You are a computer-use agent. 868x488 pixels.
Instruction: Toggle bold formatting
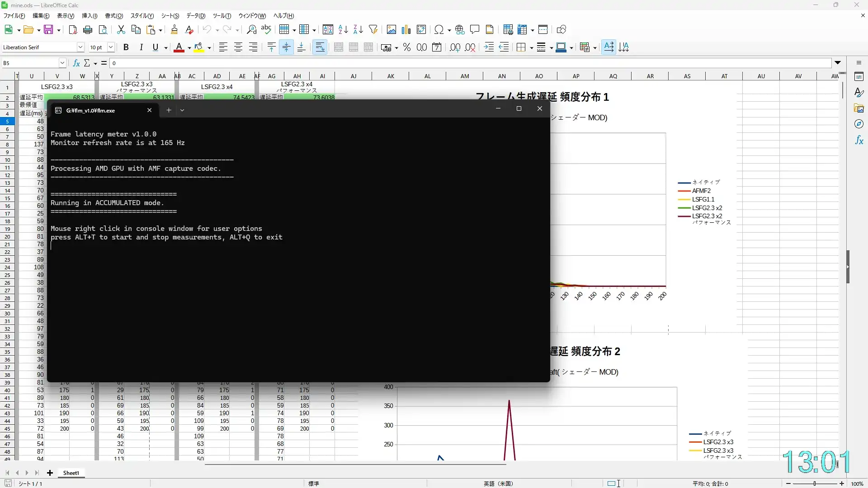click(x=126, y=47)
